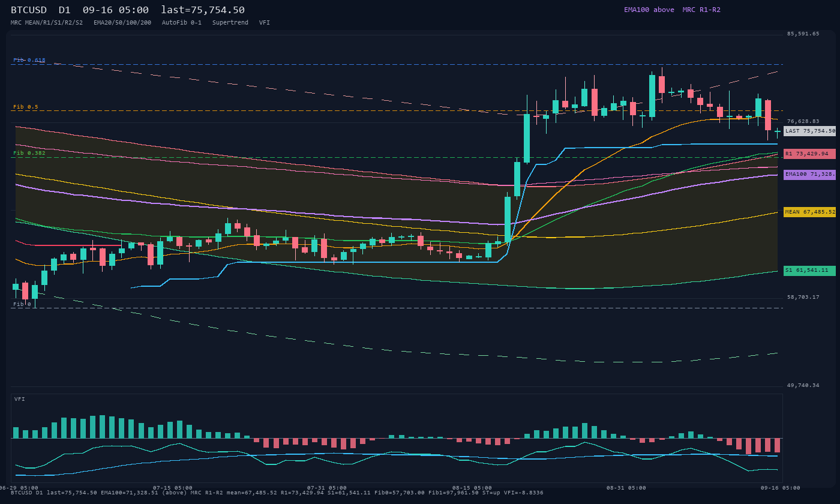
Task: Click the 58,703.17 price axis label
Action: 803,297
